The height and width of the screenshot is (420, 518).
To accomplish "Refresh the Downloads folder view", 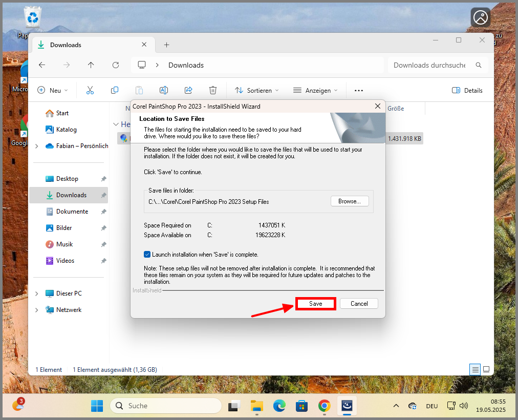I will 116,65.
